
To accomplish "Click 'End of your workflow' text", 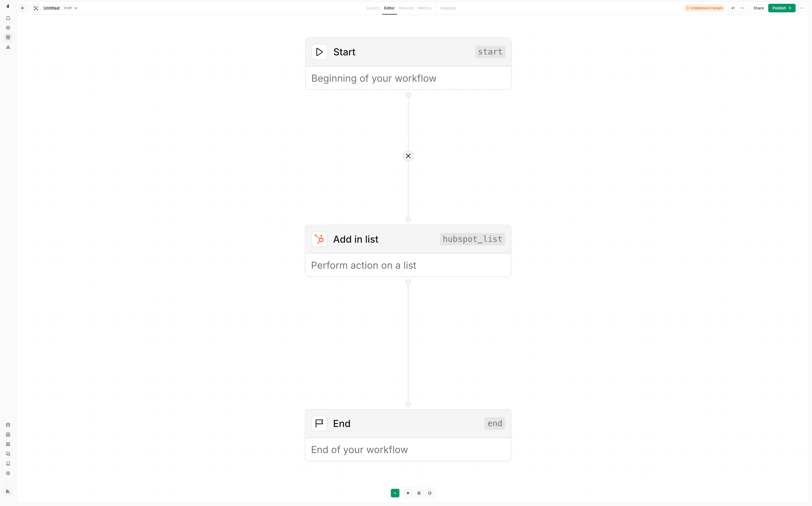I will click(360, 450).
